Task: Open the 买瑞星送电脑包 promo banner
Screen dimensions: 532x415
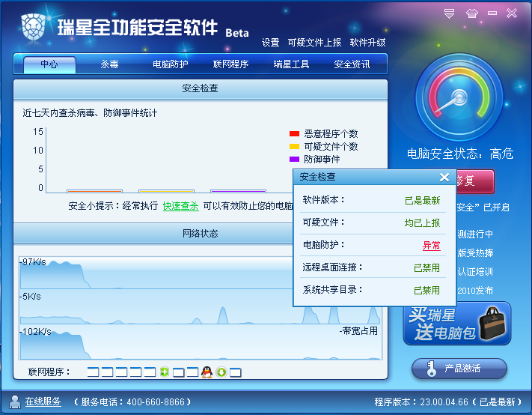Action: click(456, 324)
